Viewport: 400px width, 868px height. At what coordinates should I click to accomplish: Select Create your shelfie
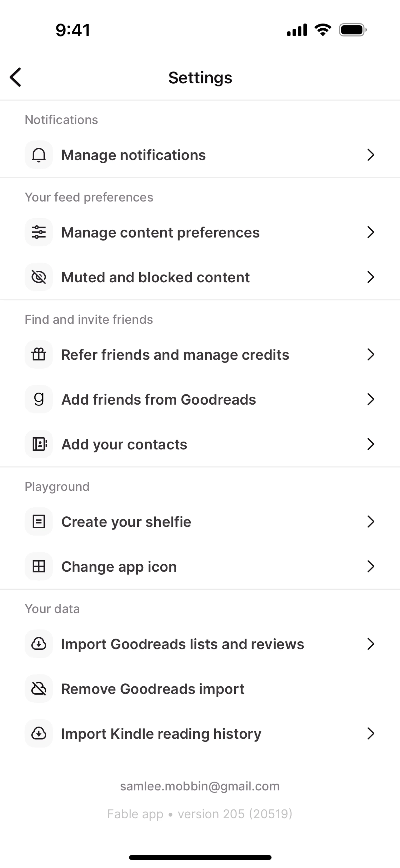(126, 522)
